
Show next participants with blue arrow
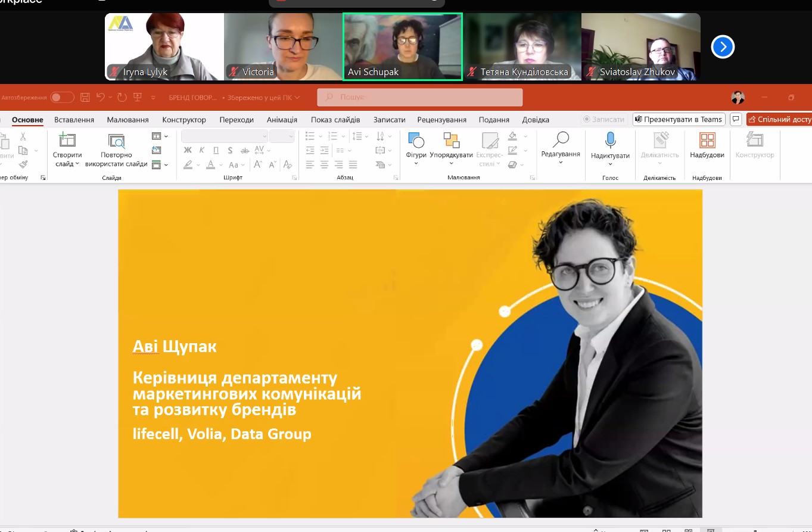point(723,46)
